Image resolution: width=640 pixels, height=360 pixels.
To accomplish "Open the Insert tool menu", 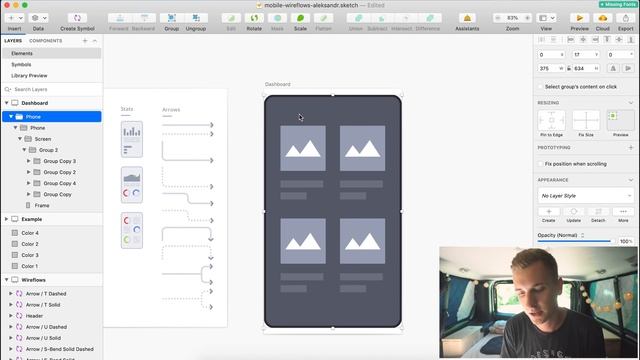I will (15, 18).
